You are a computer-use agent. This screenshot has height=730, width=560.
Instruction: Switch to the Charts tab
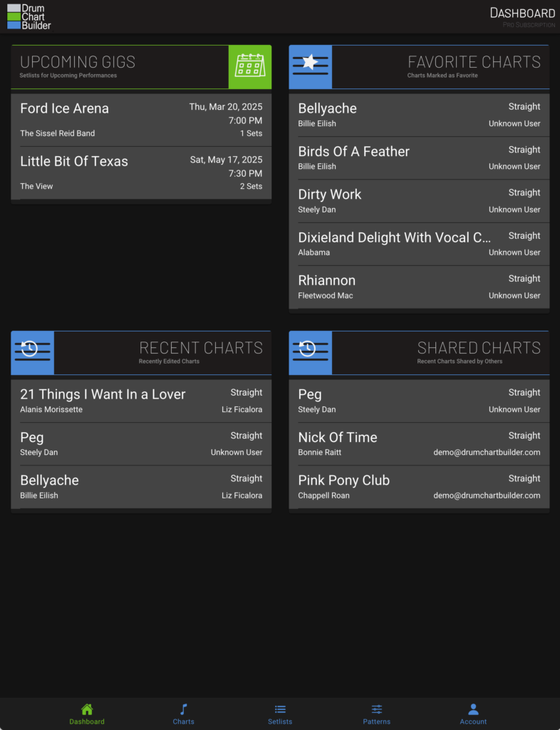pos(183,714)
